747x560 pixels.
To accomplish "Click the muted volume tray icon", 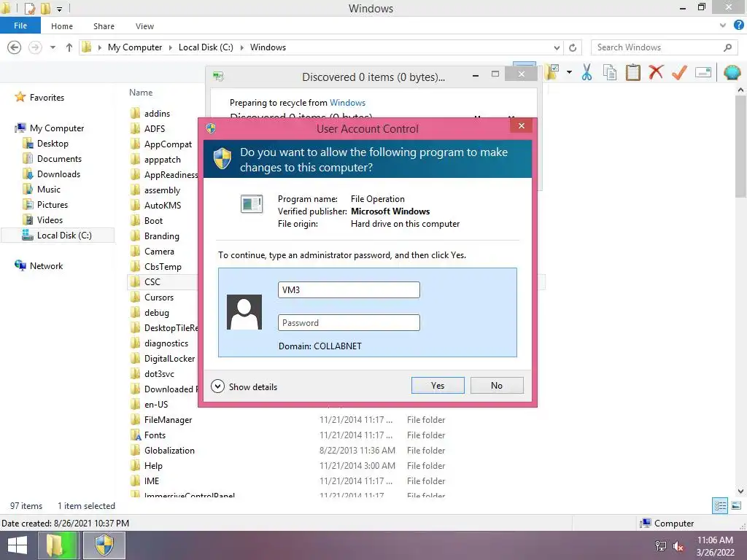I will pyautogui.click(x=678, y=546).
